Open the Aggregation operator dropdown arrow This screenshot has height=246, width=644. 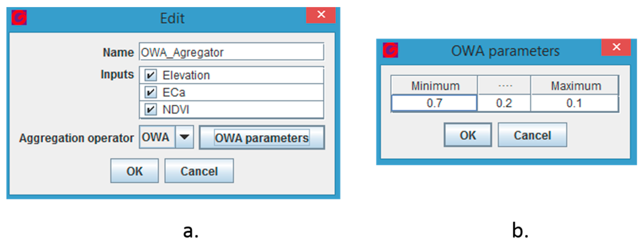[x=184, y=137]
